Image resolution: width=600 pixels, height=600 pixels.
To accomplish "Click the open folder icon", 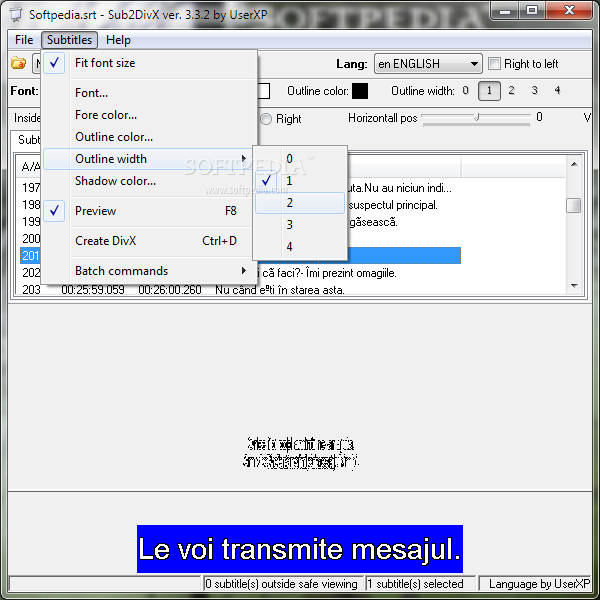I will tap(18, 63).
